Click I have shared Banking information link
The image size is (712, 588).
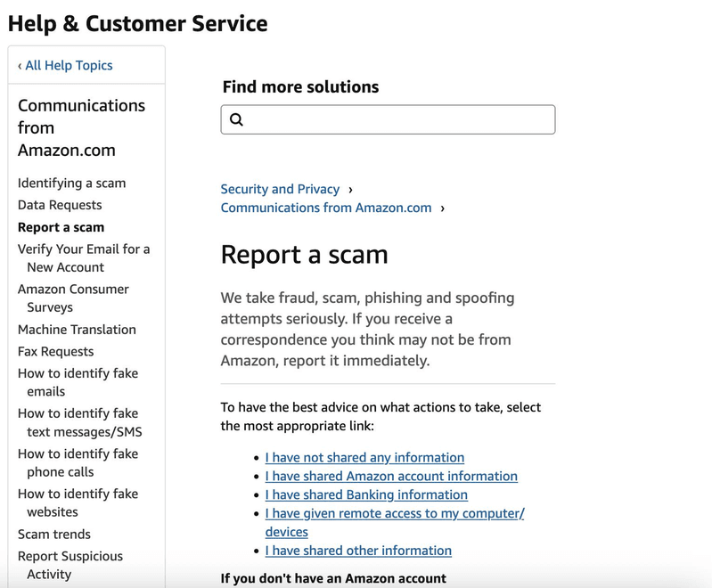pyautogui.click(x=366, y=494)
